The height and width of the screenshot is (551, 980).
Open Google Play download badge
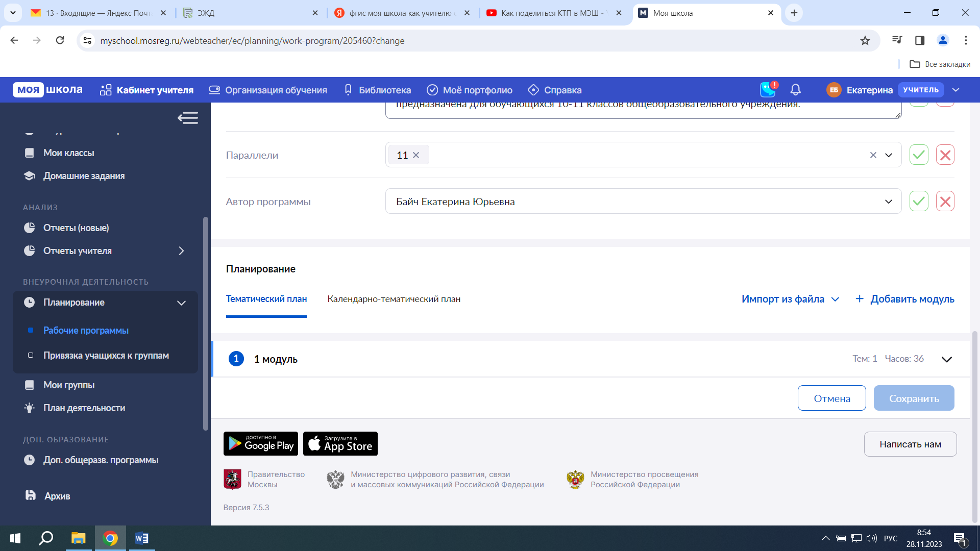coord(261,443)
